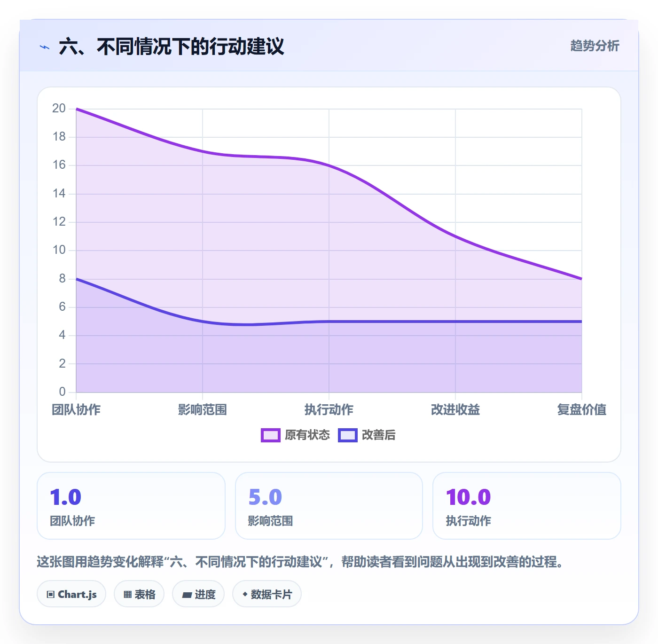Click the y-axis value 8
The width and height of the screenshot is (658, 644).
62,279
